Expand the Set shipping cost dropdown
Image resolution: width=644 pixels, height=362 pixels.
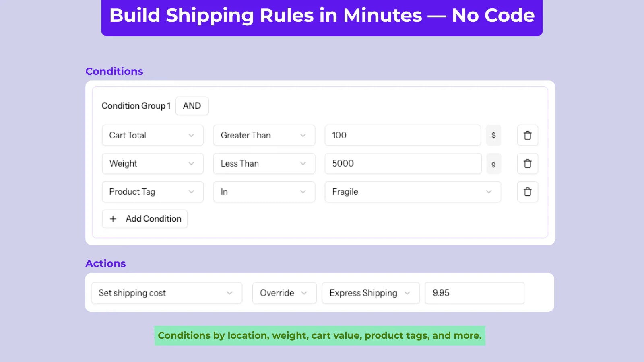[166, 293]
